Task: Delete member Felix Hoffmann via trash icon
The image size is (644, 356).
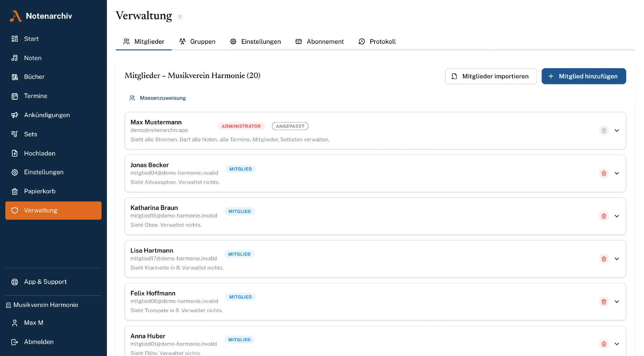Action: (604, 302)
